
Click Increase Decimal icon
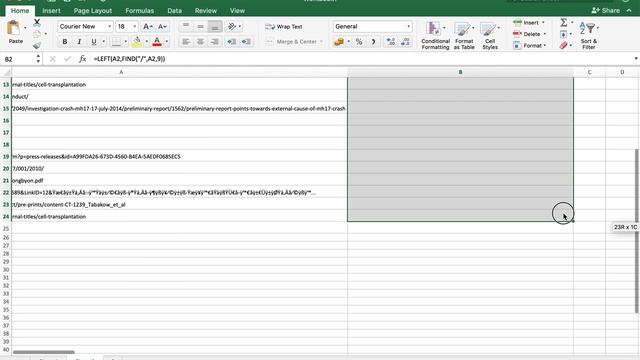point(391,42)
